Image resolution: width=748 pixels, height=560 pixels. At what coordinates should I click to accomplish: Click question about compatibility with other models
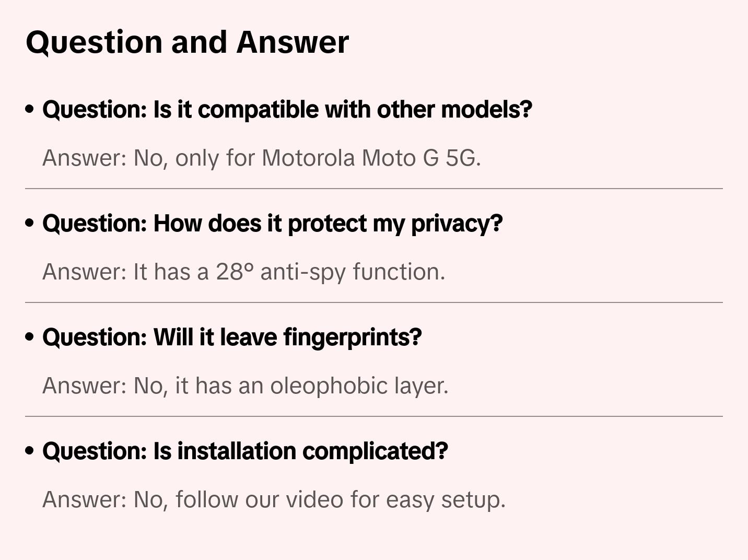[287, 110]
